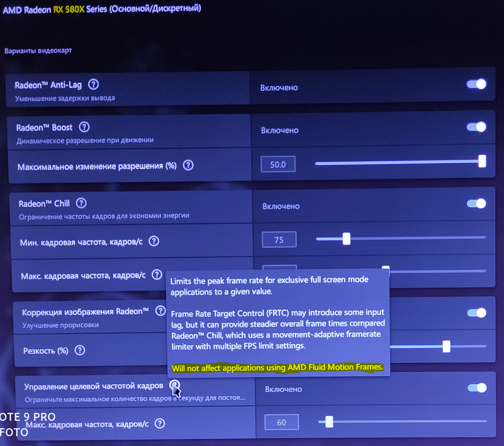The width and height of the screenshot is (504, 446).
Task: Open help for Radeon Anti-Lag
Action: pos(94,85)
